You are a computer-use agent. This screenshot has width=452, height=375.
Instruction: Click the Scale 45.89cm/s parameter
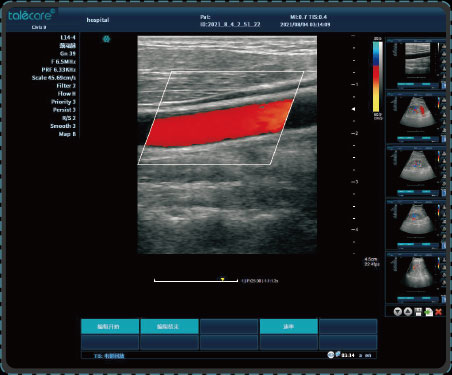[x=54, y=78]
